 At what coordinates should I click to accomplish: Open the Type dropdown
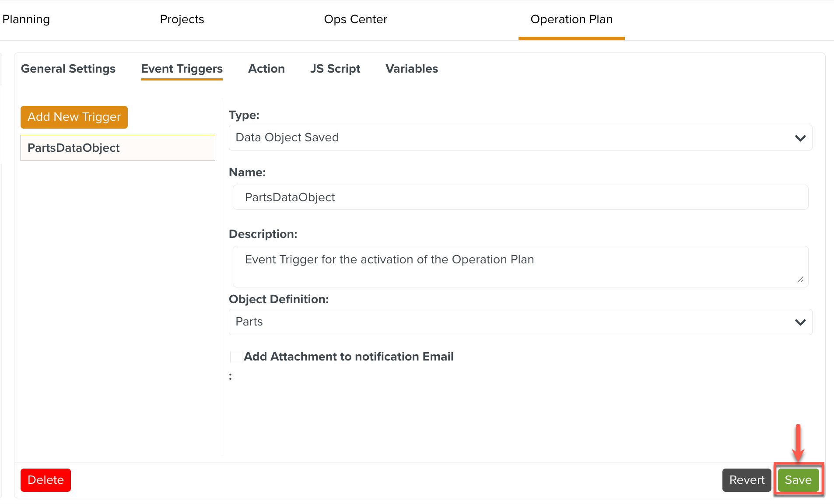(x=520, y=138)
